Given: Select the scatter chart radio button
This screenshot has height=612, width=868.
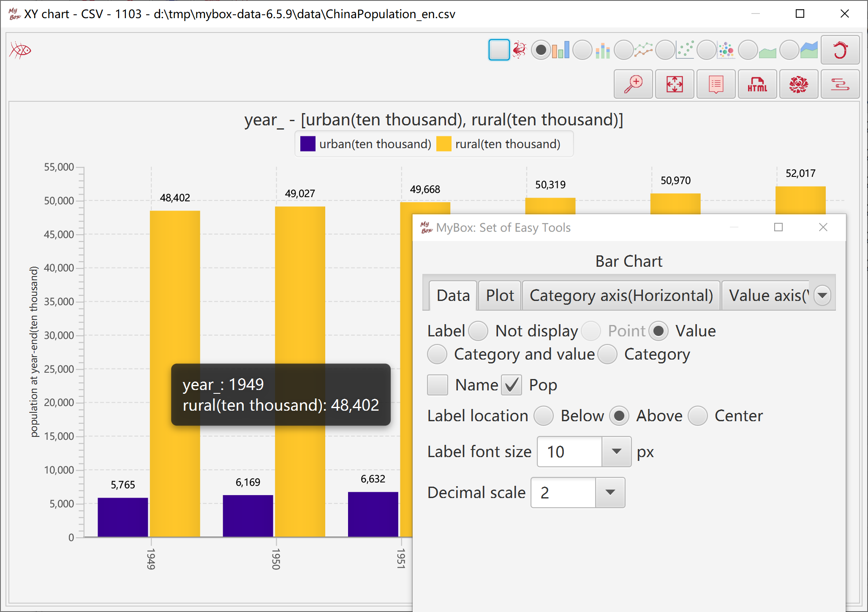Looking at the screenshot, I should 665,50.
